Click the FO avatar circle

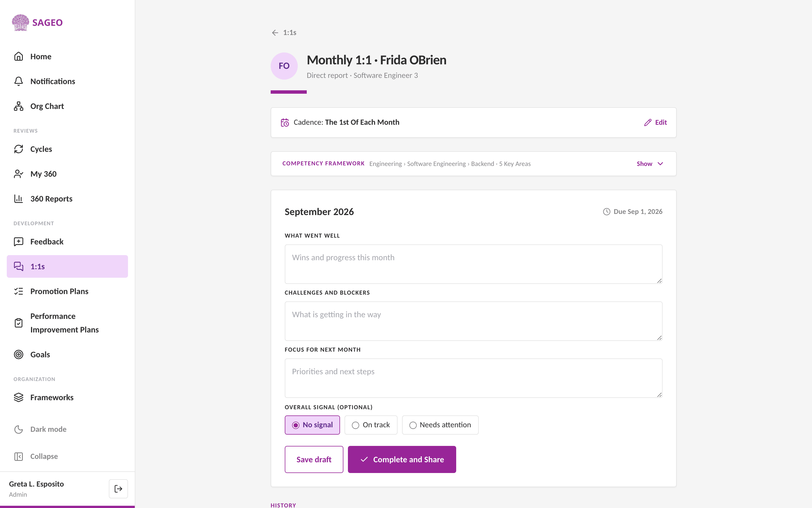pyautogui.click(x=284, y=66)
